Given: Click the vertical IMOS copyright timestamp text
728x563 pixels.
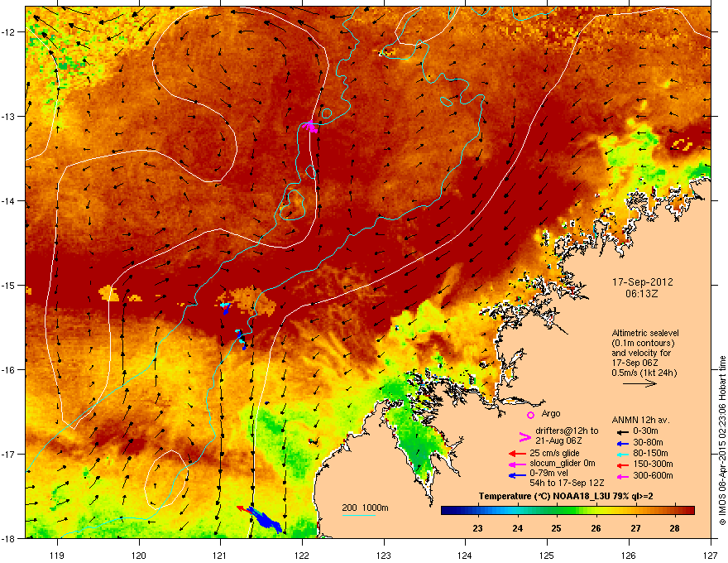Looking at the screenshot, I should pos(722,440).
